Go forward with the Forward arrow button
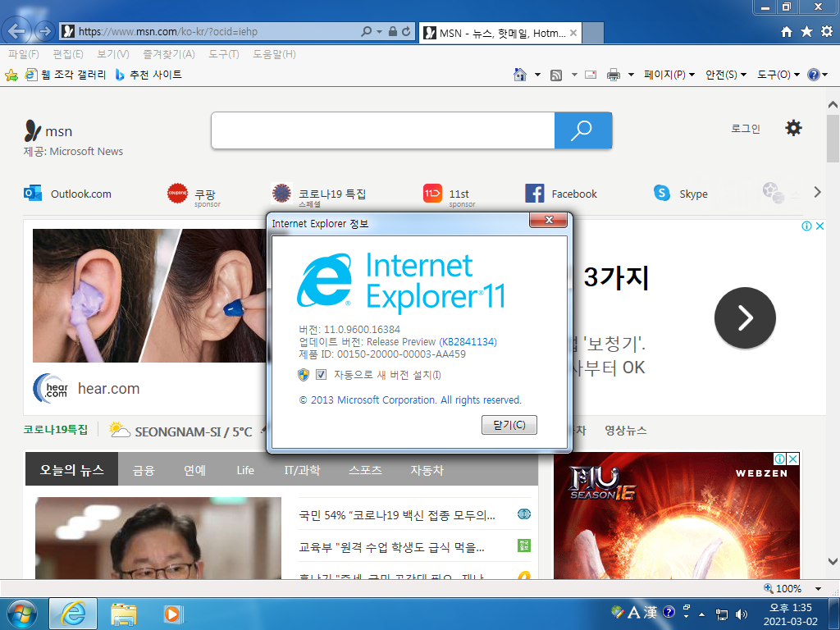Image resolution: width=840 pixels, height=630 pixels. tap(45, 32)
